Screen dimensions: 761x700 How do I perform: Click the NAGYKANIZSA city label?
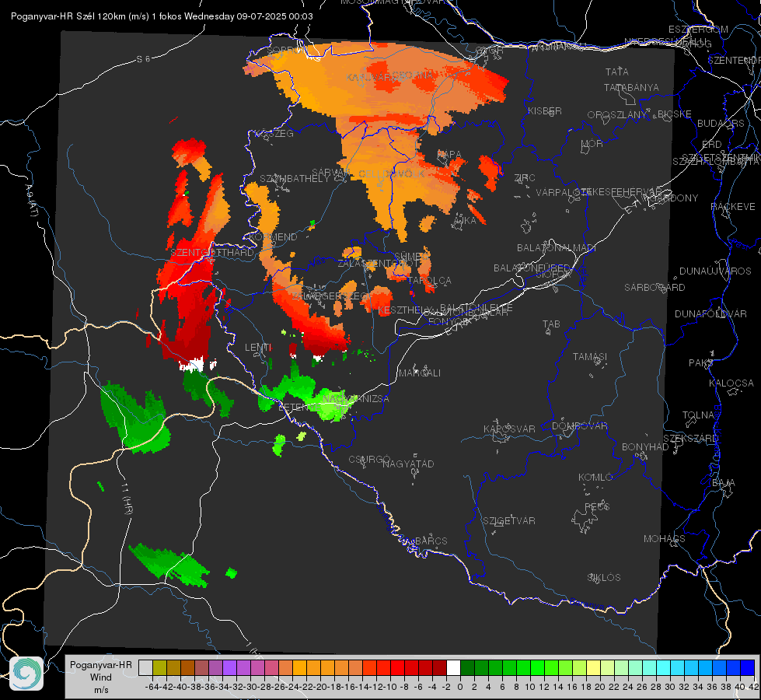pyautogui.click(x=356, y=399)
